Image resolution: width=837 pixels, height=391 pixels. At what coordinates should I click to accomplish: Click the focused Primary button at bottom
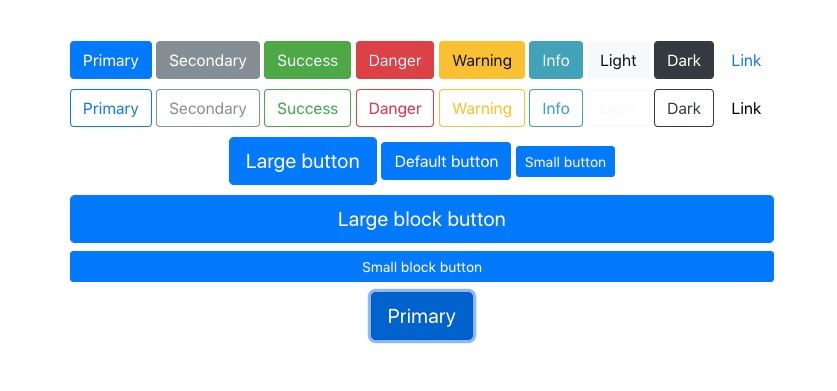tap(422, 316)
